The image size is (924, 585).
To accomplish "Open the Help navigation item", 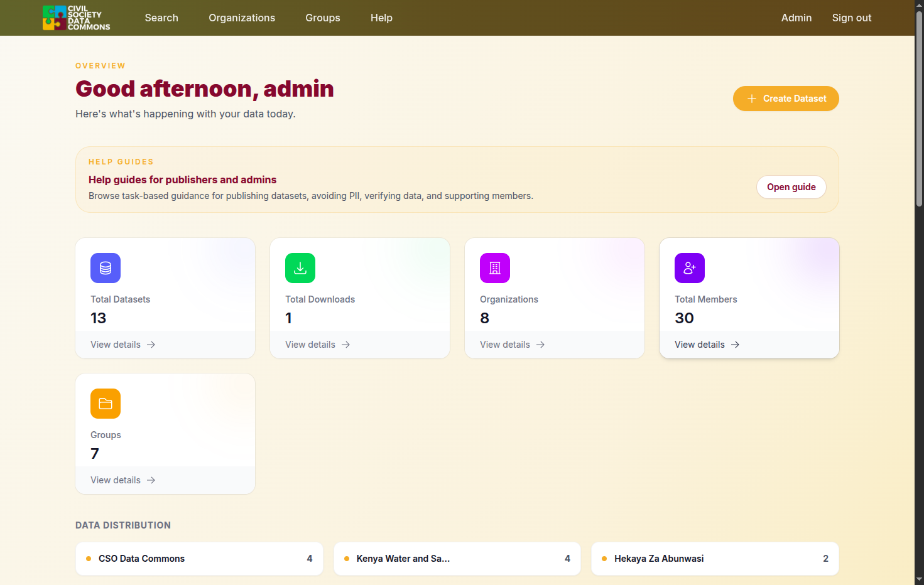I will pyautogui.click(x=381, y=18).
